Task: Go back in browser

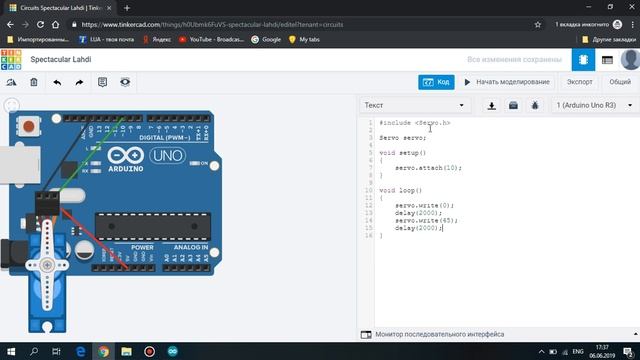Action: point(10,24)
